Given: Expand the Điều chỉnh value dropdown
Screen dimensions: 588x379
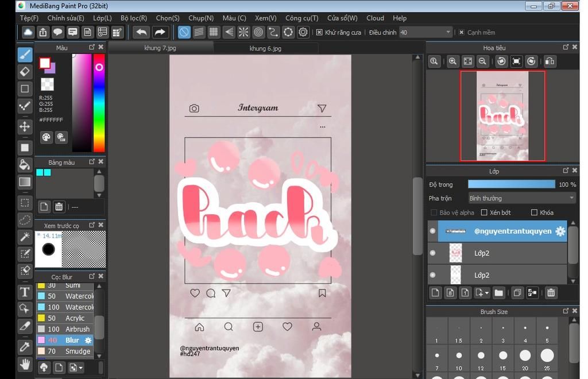Looking at the screenshot, I should point(447,33).
